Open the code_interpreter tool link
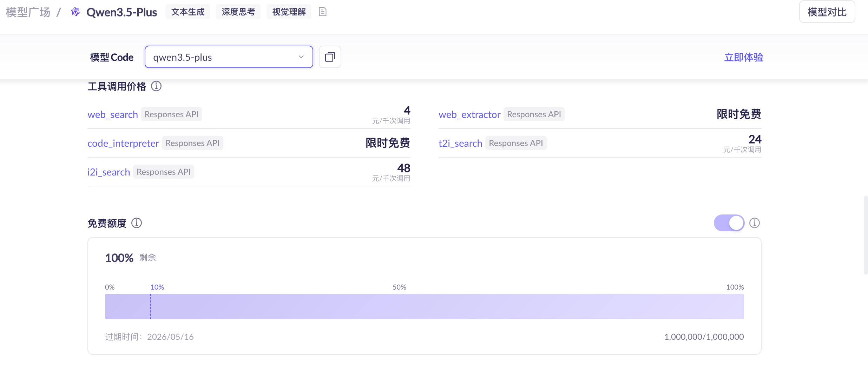 click(123, 143)
